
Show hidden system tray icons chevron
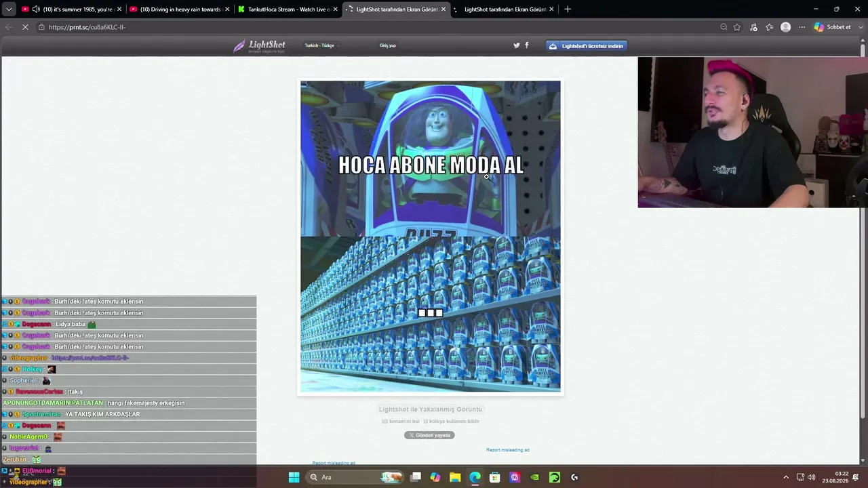click(x=786, y=477)
